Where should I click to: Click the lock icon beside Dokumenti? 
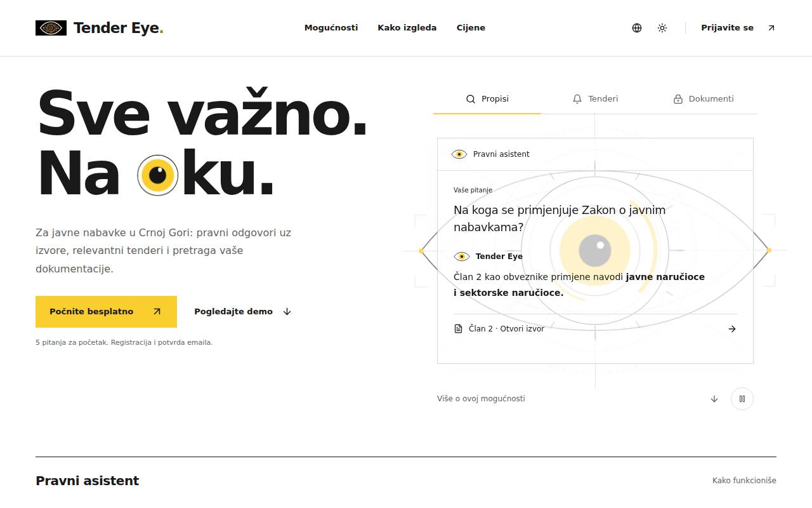pyautogui.click(x=678, y=99)
